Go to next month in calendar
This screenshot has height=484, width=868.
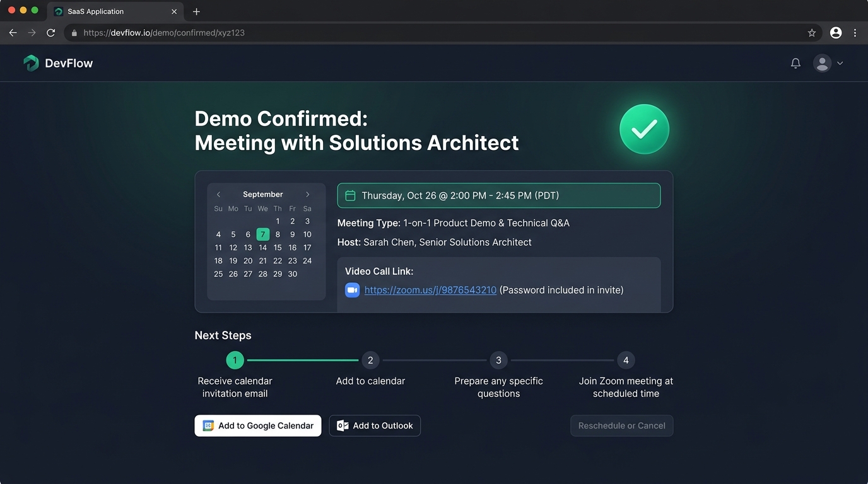pos(308,195)
